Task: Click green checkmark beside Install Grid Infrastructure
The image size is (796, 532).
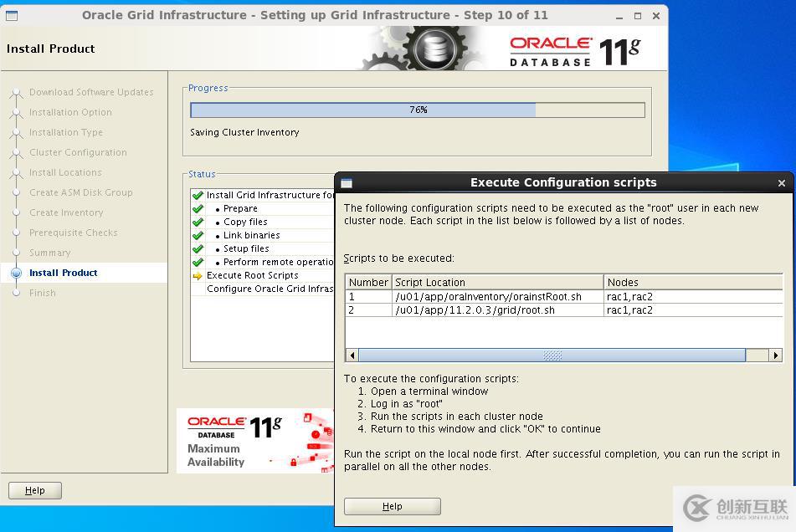Action: pos(198,195)
